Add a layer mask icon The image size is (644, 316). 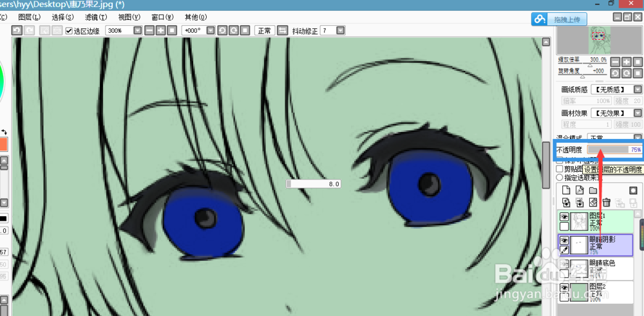coord(633,191)
